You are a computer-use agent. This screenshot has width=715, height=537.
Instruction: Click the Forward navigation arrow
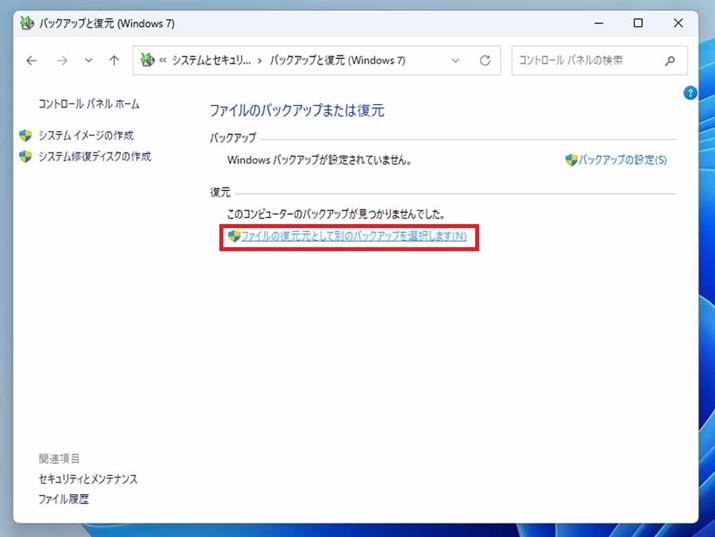[x=62, y=61]
